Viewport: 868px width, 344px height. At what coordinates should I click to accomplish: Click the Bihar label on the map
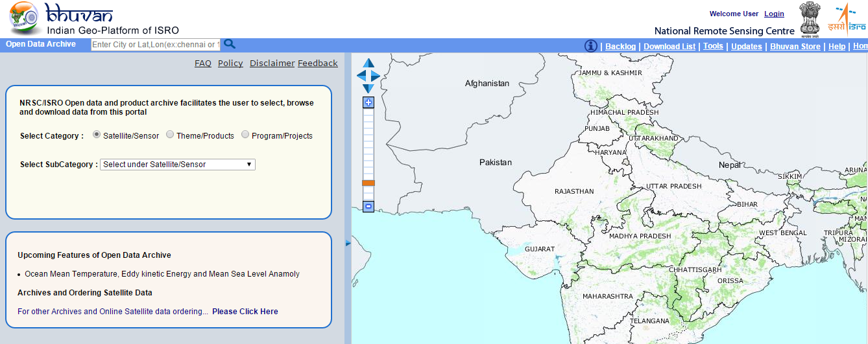point(747,205)
